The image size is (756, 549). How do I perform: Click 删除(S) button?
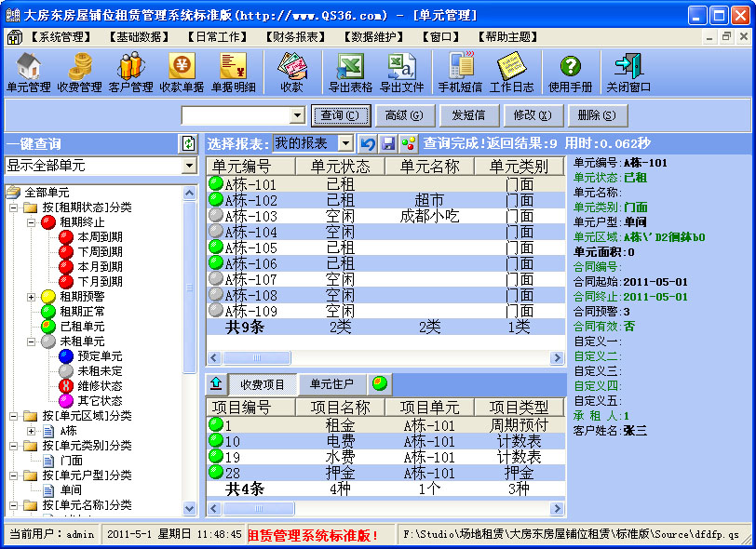(597, 115)
